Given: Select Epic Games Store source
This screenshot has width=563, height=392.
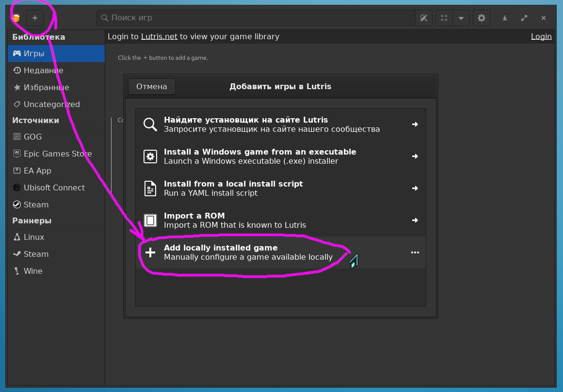Looking at the screenshot, I should [56, 154].
